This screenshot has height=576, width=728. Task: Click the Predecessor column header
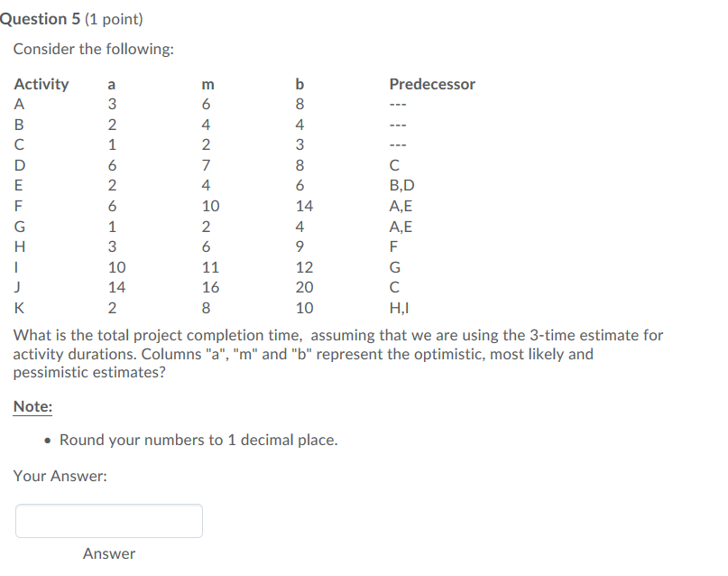[431, 84]
